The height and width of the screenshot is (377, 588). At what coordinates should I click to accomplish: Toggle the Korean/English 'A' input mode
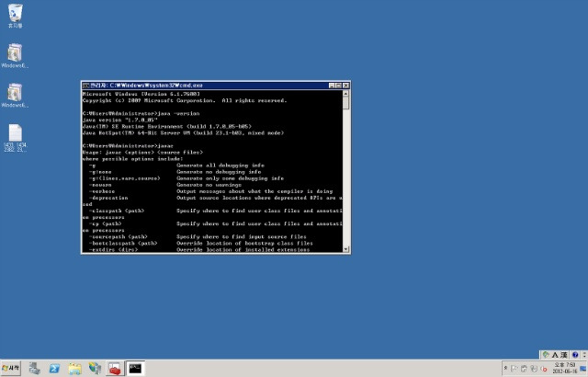555,355
